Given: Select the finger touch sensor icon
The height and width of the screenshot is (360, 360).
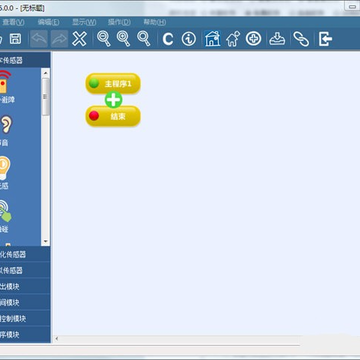Looking at the screenshot, I should [x=5, y=211].
